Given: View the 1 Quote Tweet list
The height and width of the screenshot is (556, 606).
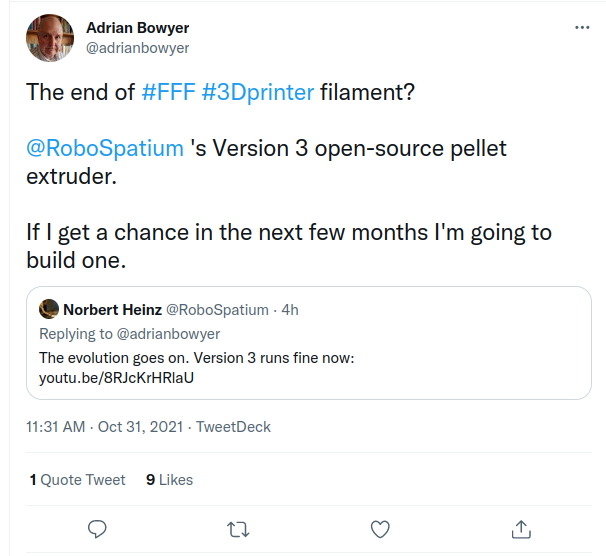Looking at the screenshot, I should 78,480.
